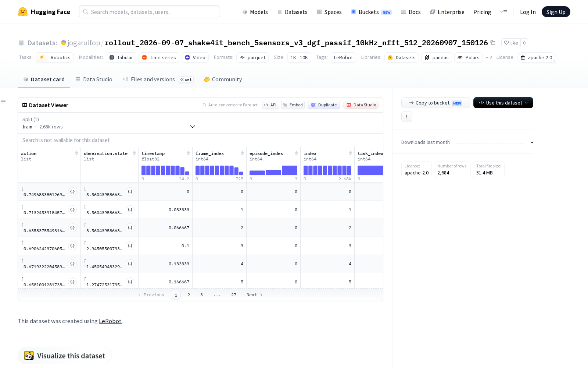Click the timestamp histogram bars
The width and height of the screenshot is (588, 368).
(x=165, y=170)
